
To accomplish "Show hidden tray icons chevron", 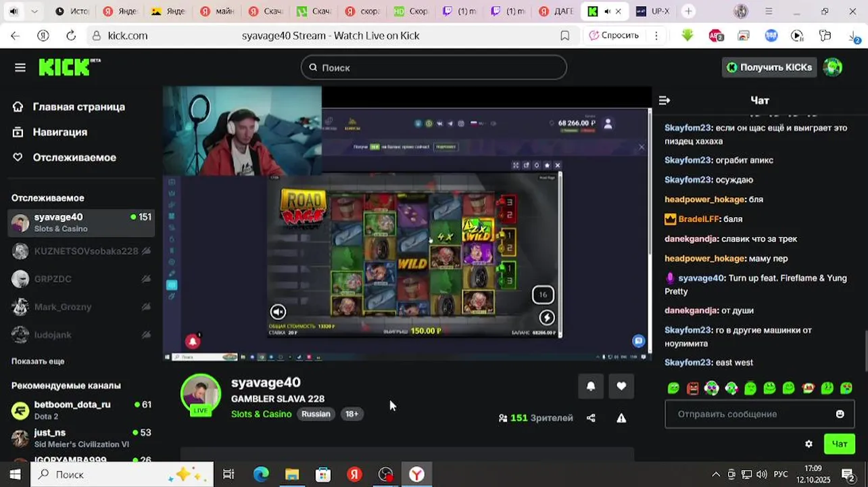I will pos(715,474).
